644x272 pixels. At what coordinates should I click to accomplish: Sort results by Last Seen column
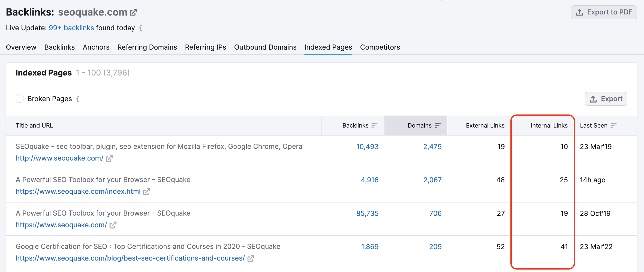point(613,125)
